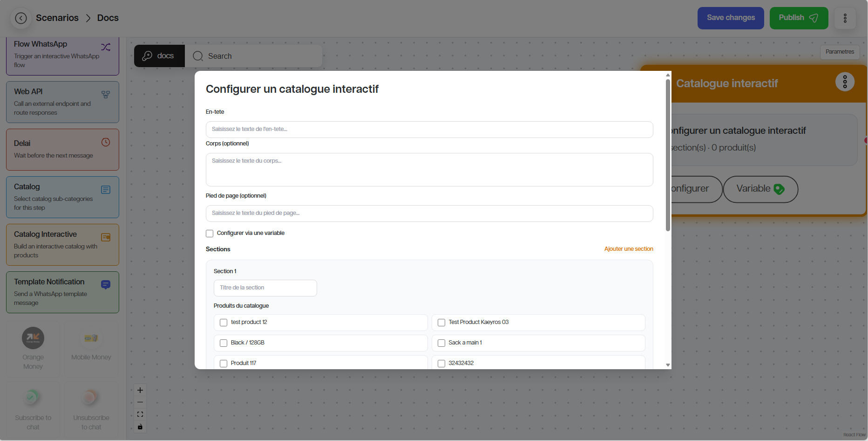Open the Parametres panel
This screenshot has height=441, width=868.
coord(839,52)
